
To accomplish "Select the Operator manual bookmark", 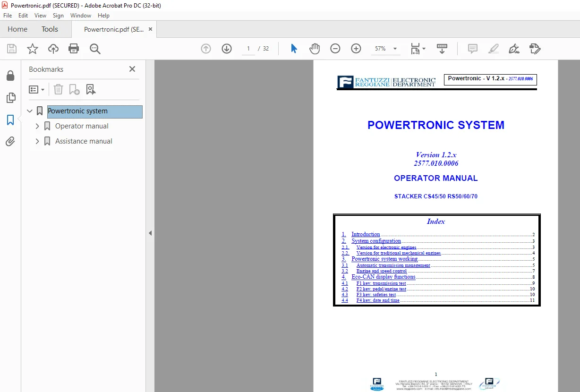I will [x=82, y=126].
